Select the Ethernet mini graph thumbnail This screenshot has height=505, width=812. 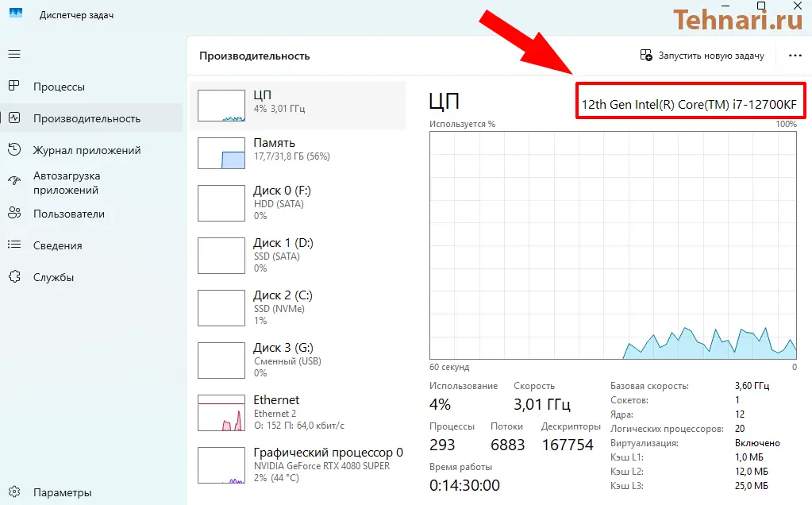click(221, 414)
